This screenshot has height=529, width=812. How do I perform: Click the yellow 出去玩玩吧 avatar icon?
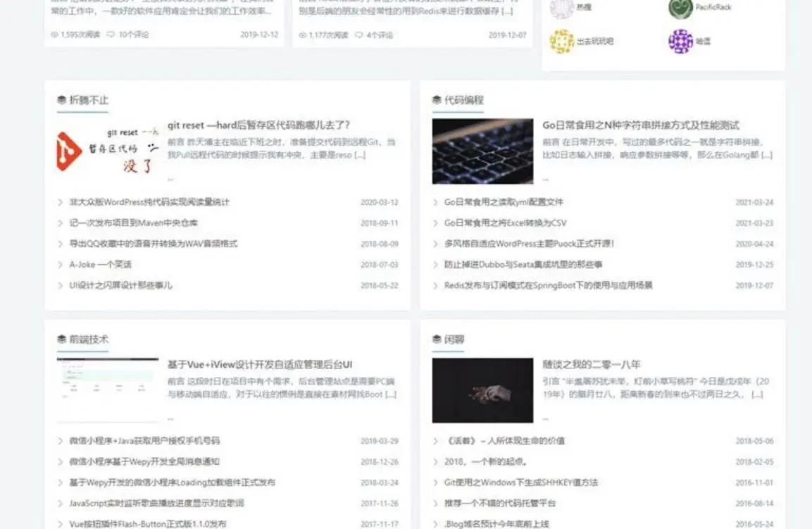coord(562,41)
